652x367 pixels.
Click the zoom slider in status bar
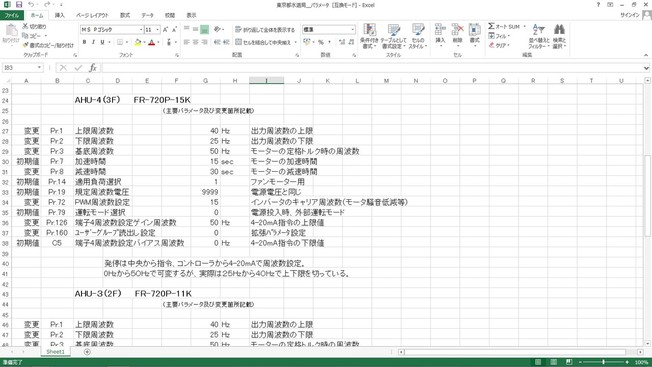pos(603,362)
